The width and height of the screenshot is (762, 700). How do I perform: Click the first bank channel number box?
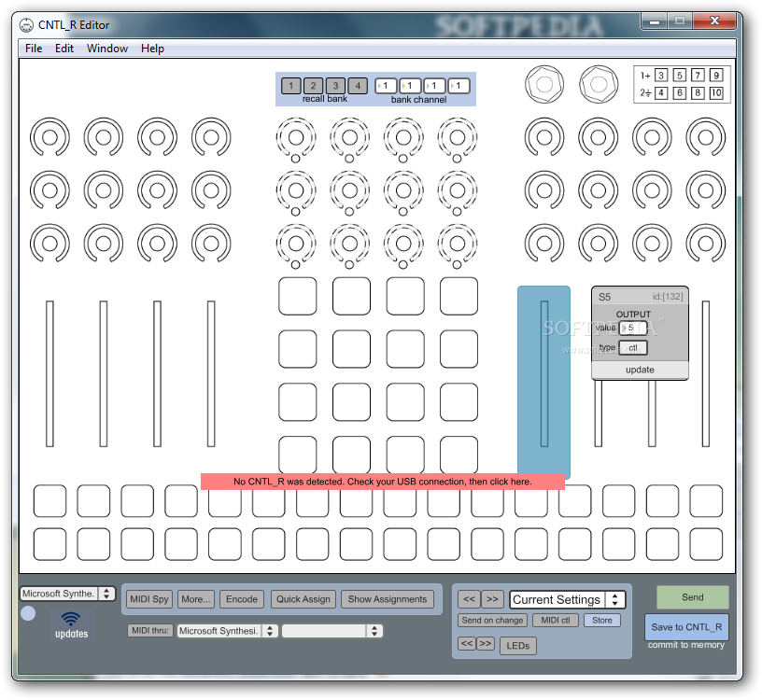[387, 86]
